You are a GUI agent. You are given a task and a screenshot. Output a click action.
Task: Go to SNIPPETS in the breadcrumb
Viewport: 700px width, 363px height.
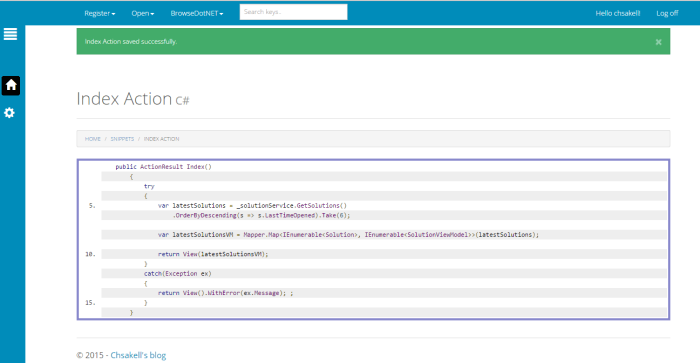[x=122, y=139]
